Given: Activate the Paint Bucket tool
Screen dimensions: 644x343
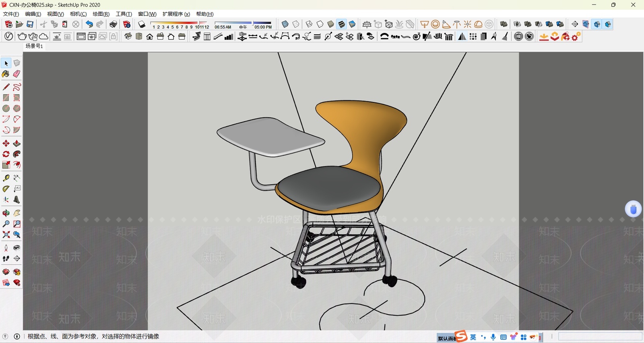Looking at the screenshot, I should pyautogui.click(x=6, y=74).
